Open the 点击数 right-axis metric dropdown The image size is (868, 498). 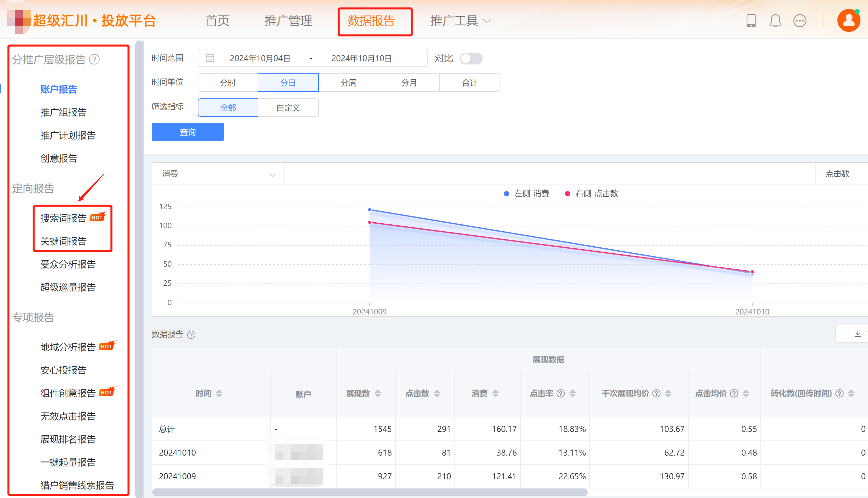coord(842,174)
